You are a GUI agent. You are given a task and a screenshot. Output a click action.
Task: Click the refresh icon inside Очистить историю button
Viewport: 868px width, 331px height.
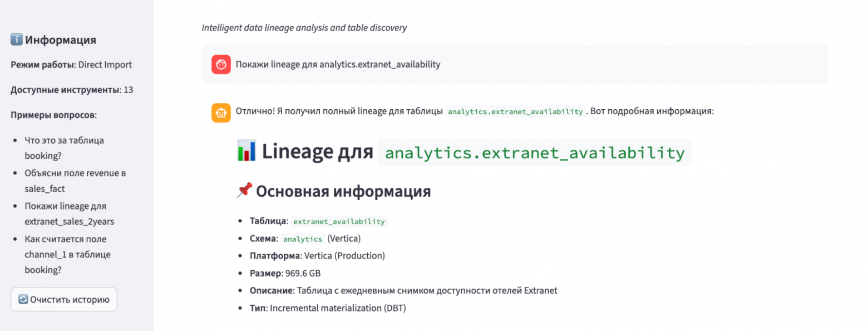coord(22,299)
